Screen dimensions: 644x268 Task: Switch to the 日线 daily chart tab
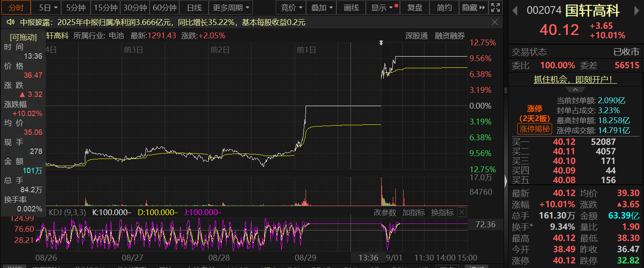coord(194,7)
